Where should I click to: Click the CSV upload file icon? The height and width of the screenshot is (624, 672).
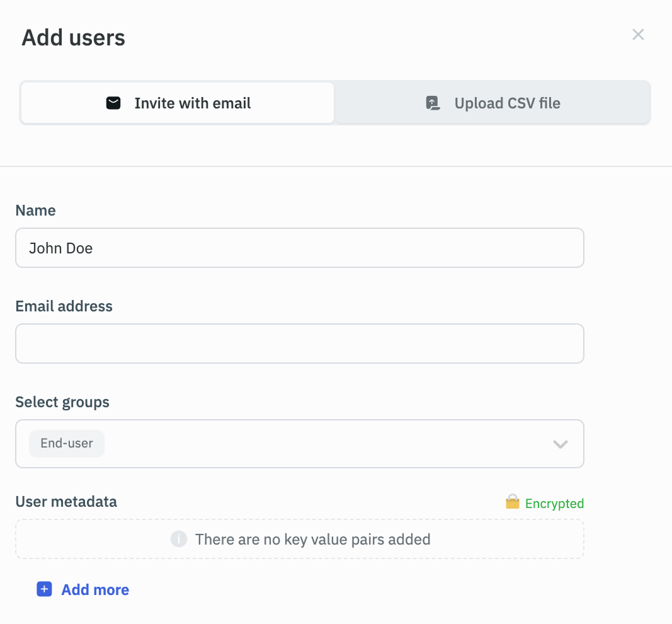[x=433, y=103]
